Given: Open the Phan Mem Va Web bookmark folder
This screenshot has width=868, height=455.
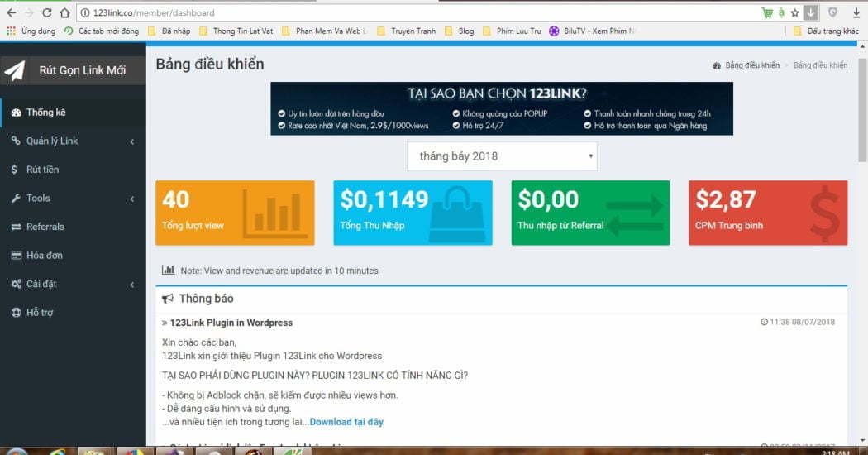Looking at the screenshot, I should [325, 31].
